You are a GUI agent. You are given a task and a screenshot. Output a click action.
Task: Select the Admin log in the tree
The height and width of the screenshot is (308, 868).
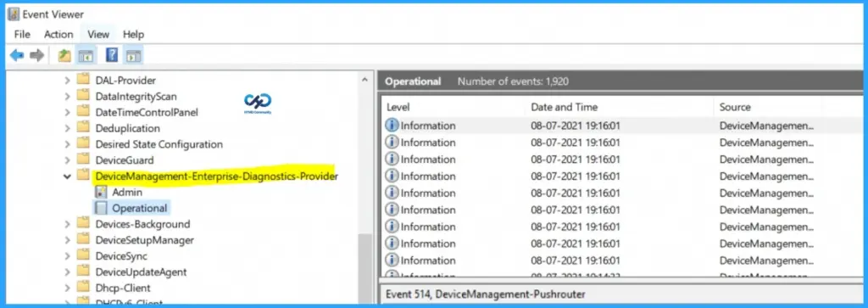click(x=127, y=193)
